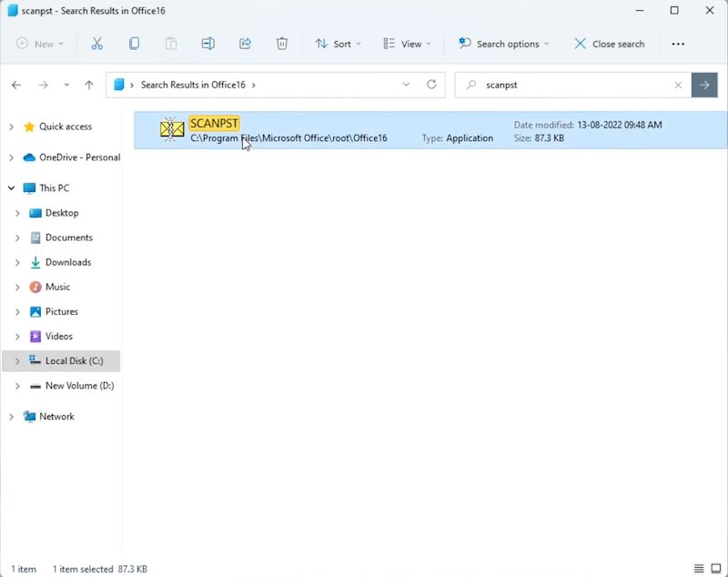
Task: Switch to large thumbnails view icon
Action: click(716, 569)
